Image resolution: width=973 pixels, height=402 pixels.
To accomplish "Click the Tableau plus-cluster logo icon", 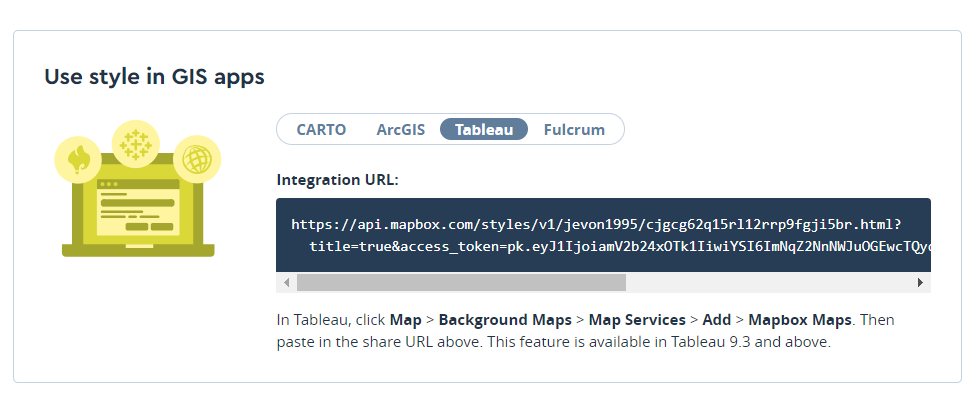I will (134, 145).
